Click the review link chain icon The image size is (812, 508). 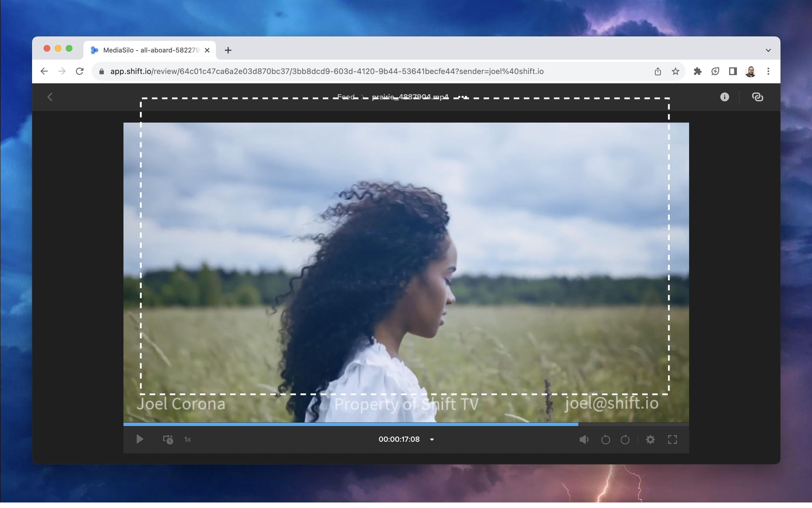click(757, 97)
